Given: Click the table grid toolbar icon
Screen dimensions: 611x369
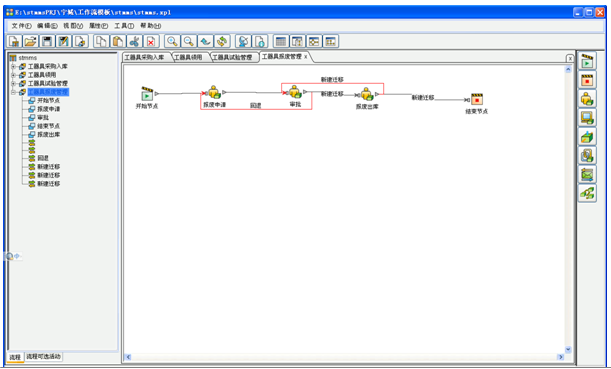Looking at the screenshot, I should (x=281, y=41).
